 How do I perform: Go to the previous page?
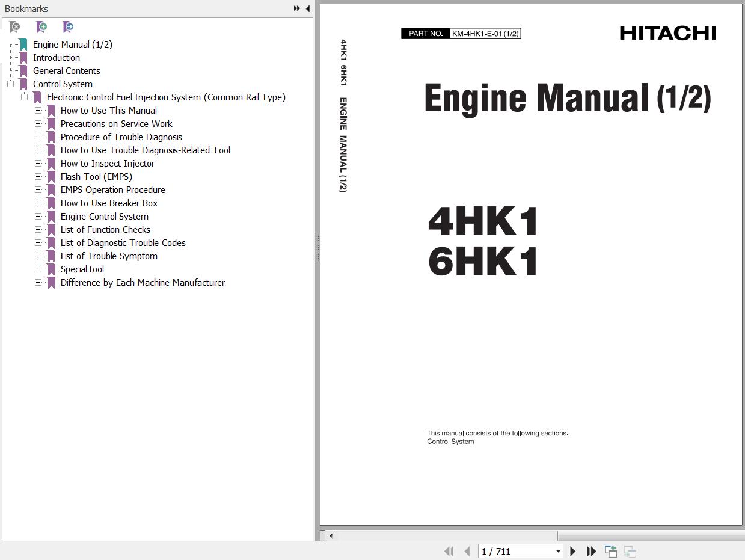467,551
